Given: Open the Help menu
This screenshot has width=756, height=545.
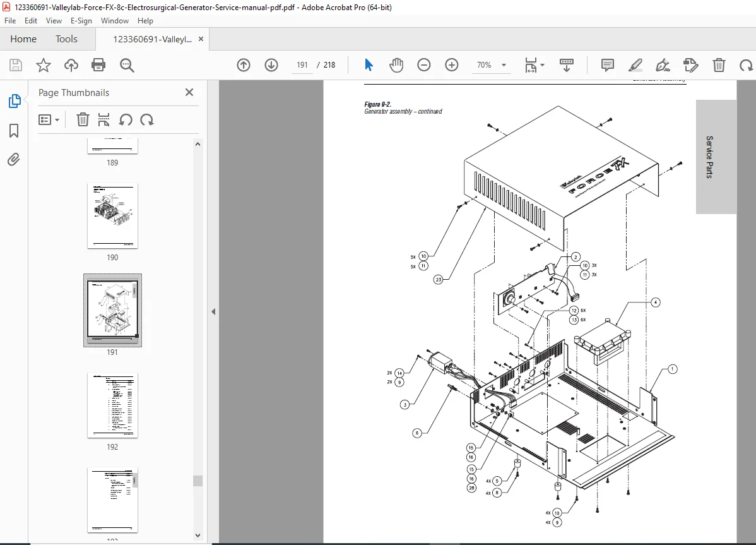Looking at the screenshot, I should 145,21.
